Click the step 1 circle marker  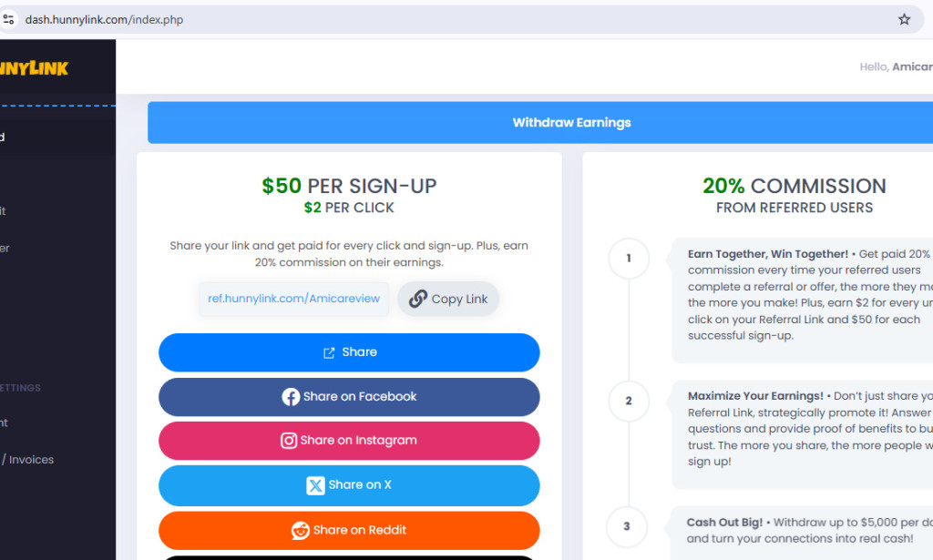pos(629,259)
